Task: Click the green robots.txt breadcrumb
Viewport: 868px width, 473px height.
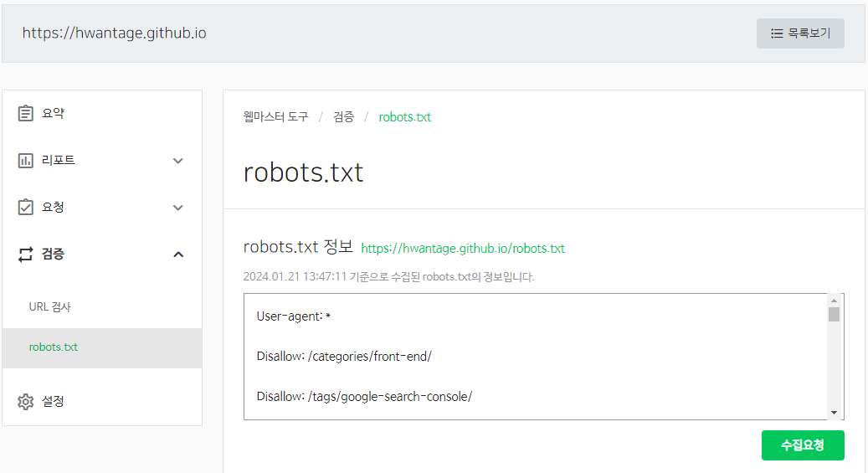Action: pos(404,116)
